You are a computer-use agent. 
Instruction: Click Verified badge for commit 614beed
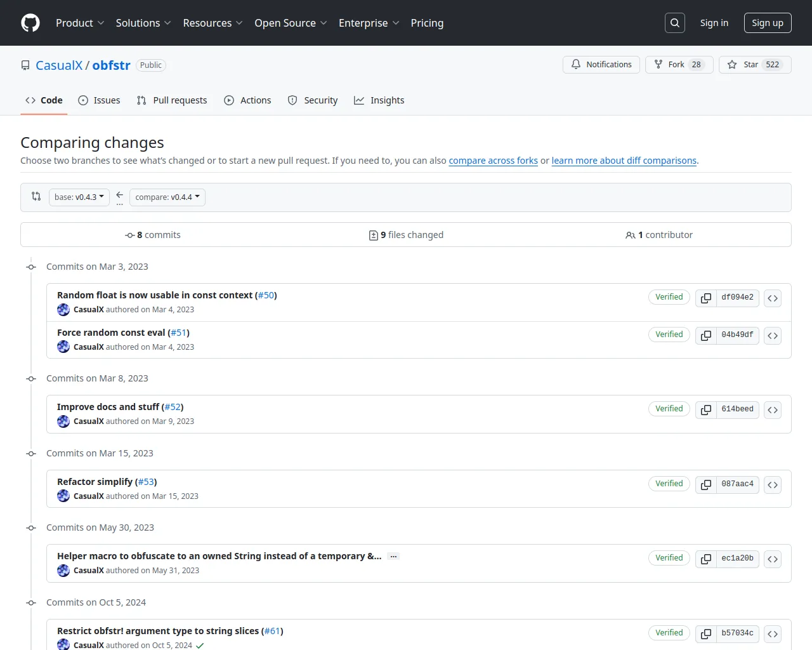click(669, 409)
